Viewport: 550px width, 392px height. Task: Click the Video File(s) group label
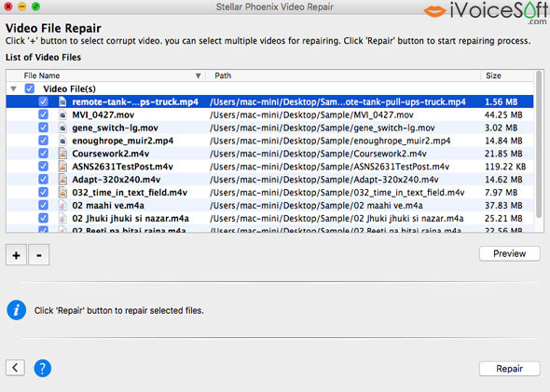point(70,89)
